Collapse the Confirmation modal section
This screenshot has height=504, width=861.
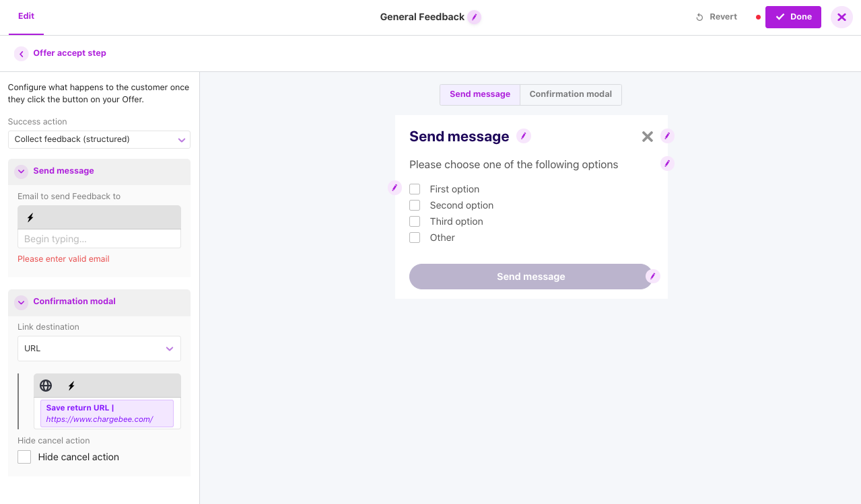pos(22,302)
